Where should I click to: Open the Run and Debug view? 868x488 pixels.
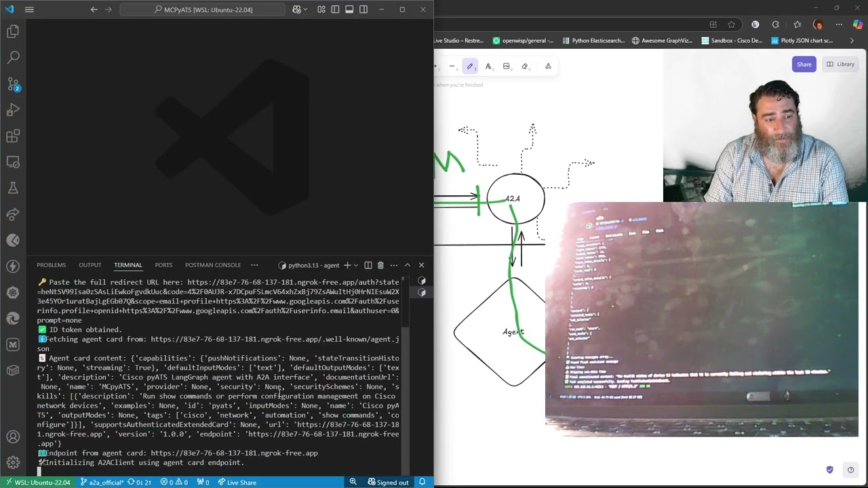(13, 110)
